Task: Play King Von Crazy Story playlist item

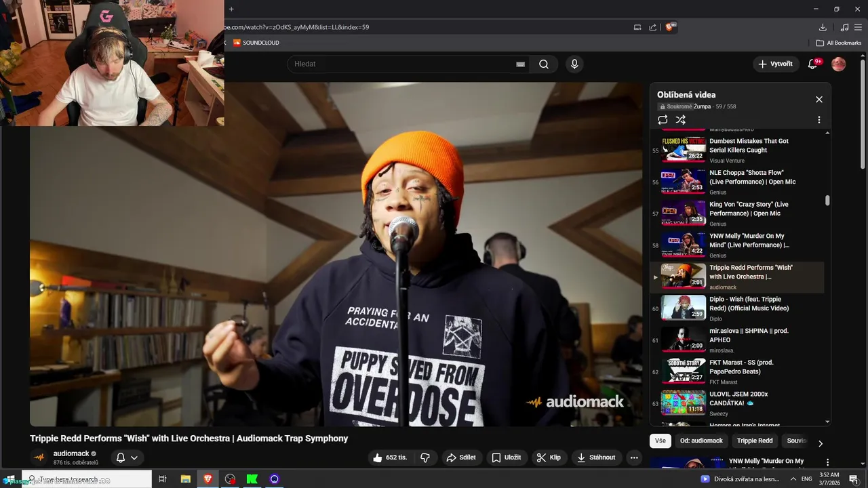Action: (737, 213)
